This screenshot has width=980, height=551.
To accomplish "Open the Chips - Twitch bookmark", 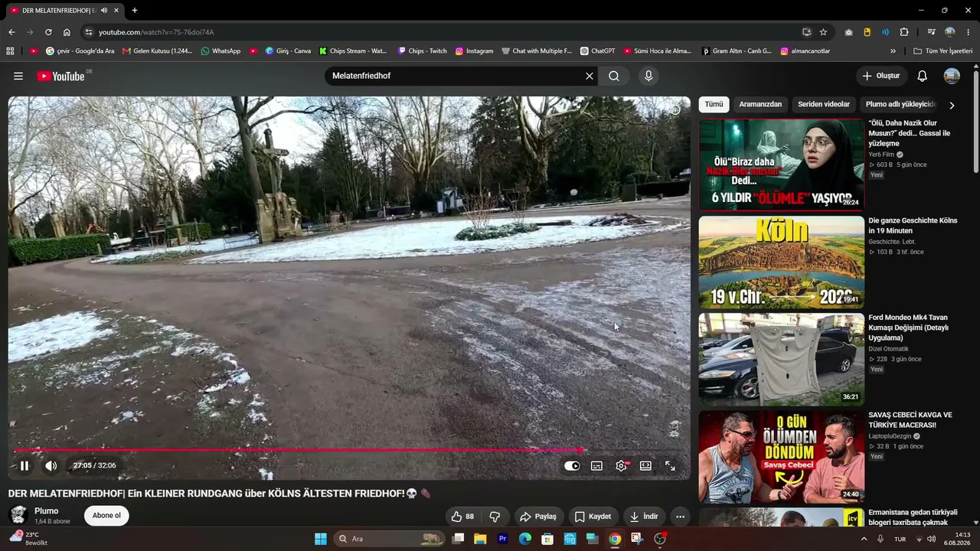I will pos(423,51).
